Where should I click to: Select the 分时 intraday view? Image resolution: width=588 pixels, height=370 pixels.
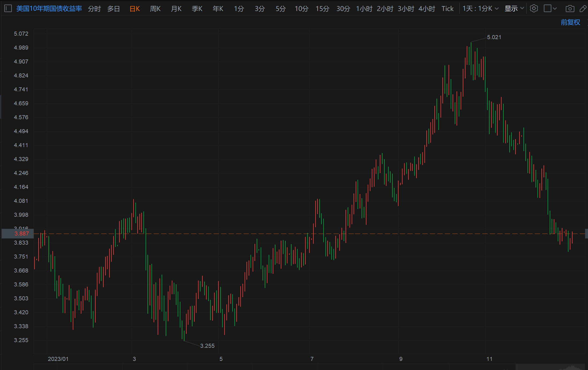click(94, 9)
